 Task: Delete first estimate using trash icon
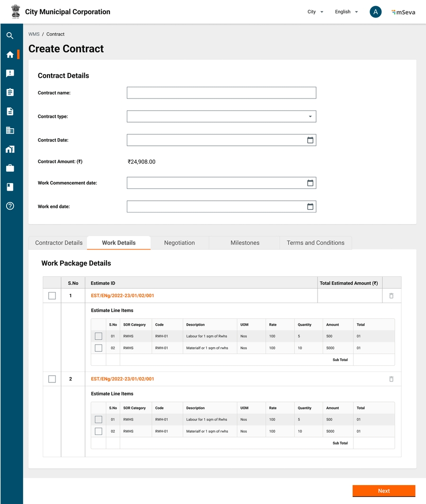(x=391, y=296)
